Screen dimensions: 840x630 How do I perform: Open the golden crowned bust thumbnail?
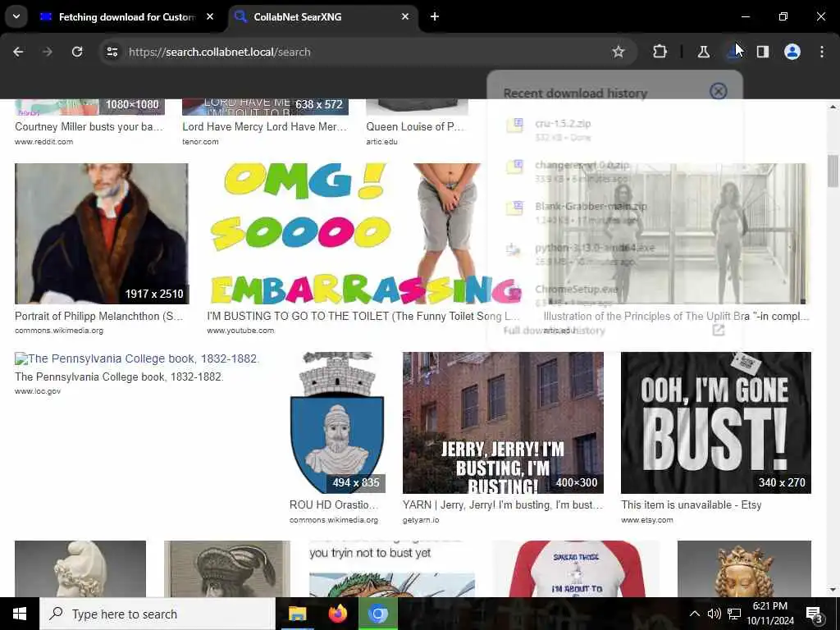pyautogui.click(x=744, y=569)
